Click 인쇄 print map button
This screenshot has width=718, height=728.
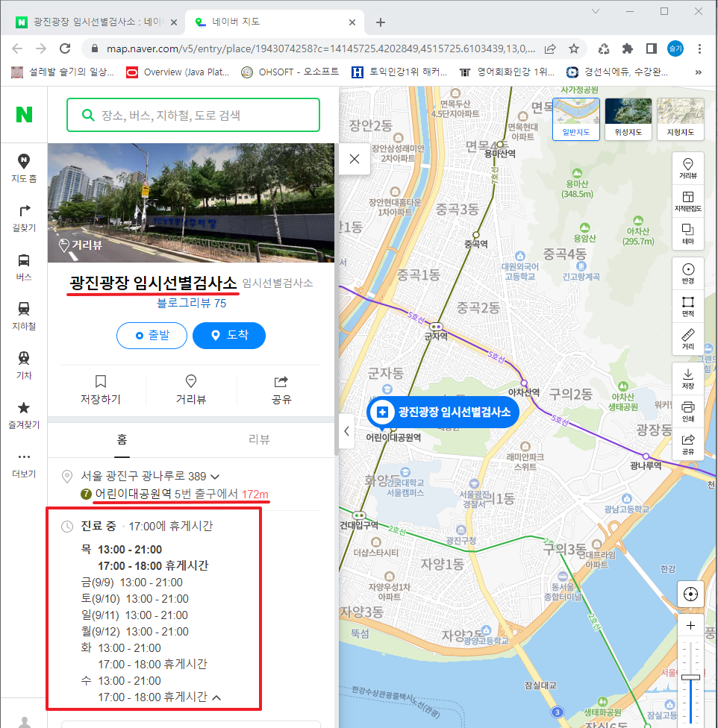click(x=688, y=411)
